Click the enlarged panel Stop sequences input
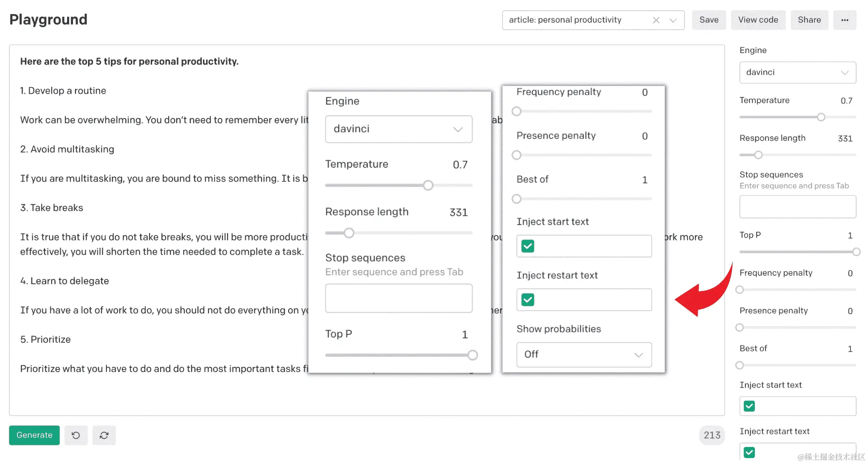Image resolution: width=868 pixels, height=464 pixels. tap(399, 298)
